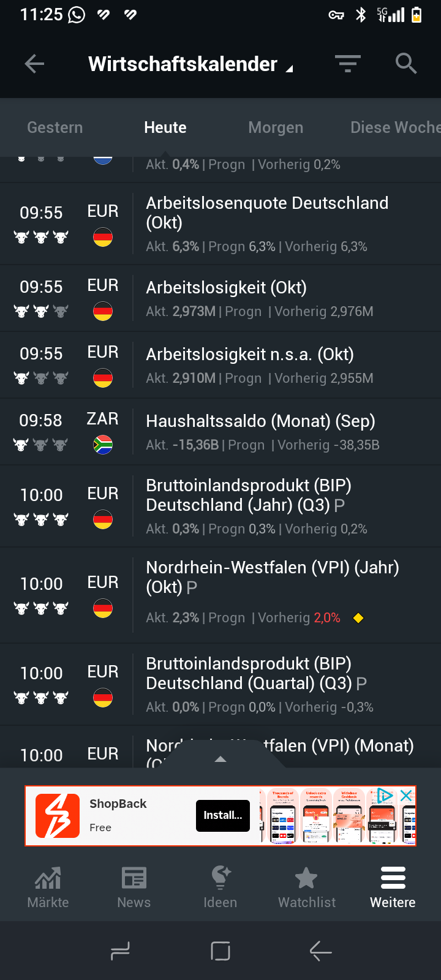Viewport: 441px width, 980px height.
Task: Select the Diese Woche tab
Action: [394, 127]
